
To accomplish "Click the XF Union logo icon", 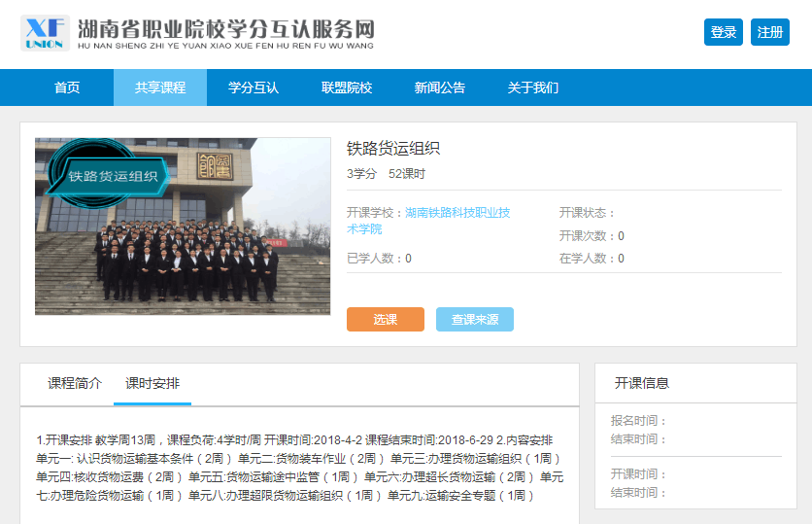I will (45, 33).
